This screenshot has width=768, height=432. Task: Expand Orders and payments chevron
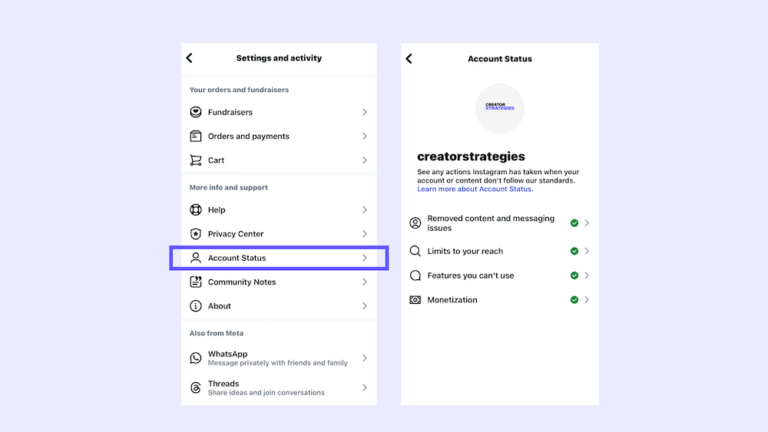click(364, 136)
